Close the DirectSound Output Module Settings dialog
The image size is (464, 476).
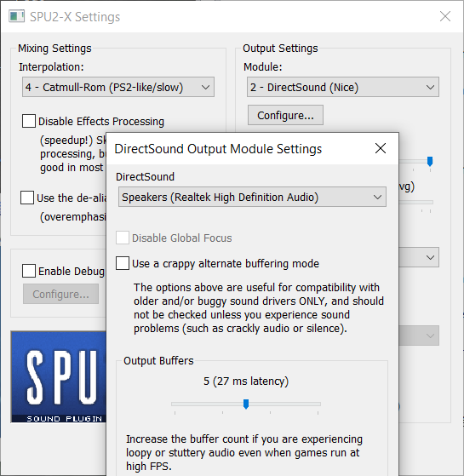[x=381, y=148]
